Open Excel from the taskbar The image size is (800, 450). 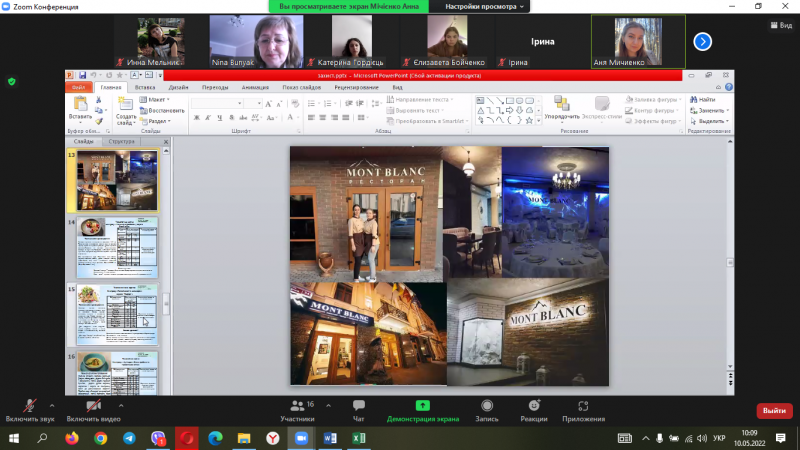coord(359,438)
